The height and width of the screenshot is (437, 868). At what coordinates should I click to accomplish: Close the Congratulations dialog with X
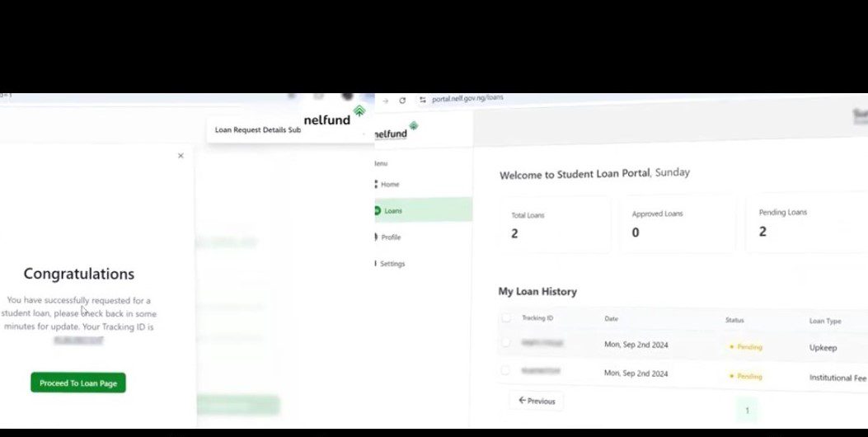point(181,156)
